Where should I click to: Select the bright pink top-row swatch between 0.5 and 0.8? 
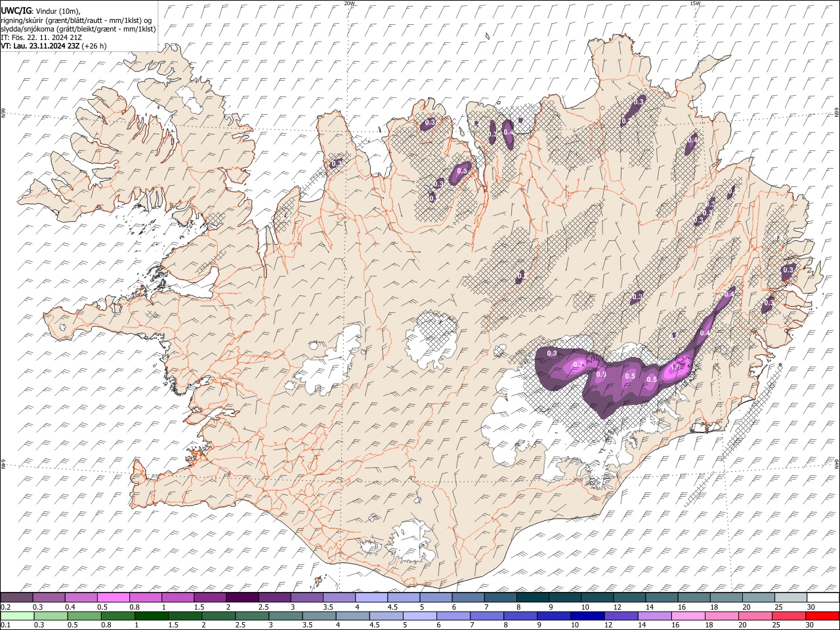(113, 598)
